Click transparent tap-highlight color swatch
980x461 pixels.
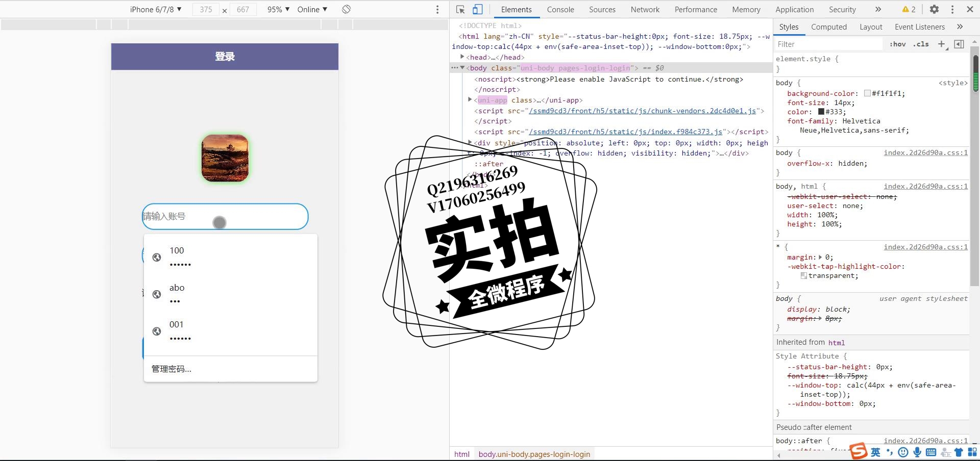(x=804, y=275)
